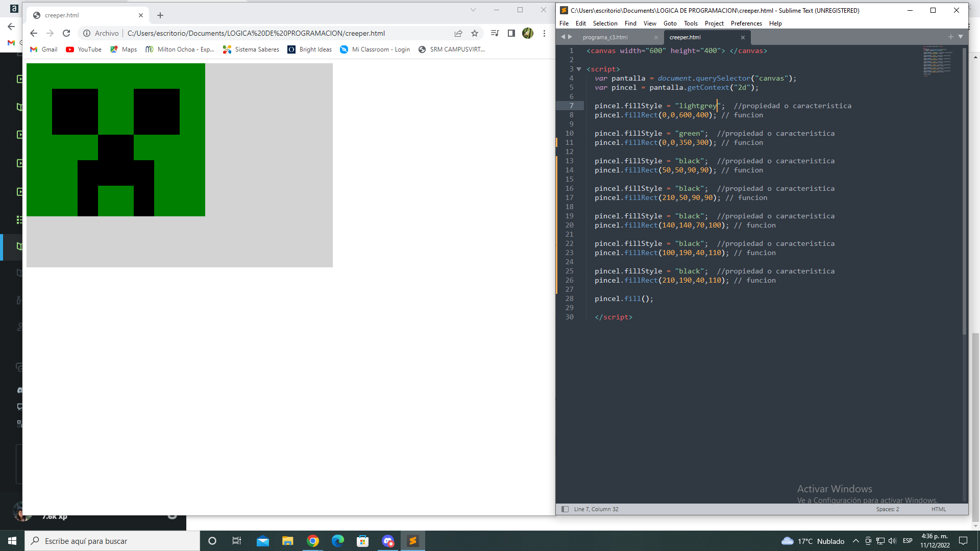Open Maps bookmark
Image resolution: width=980 pixels, height=551 pixels.
(124, 49)
